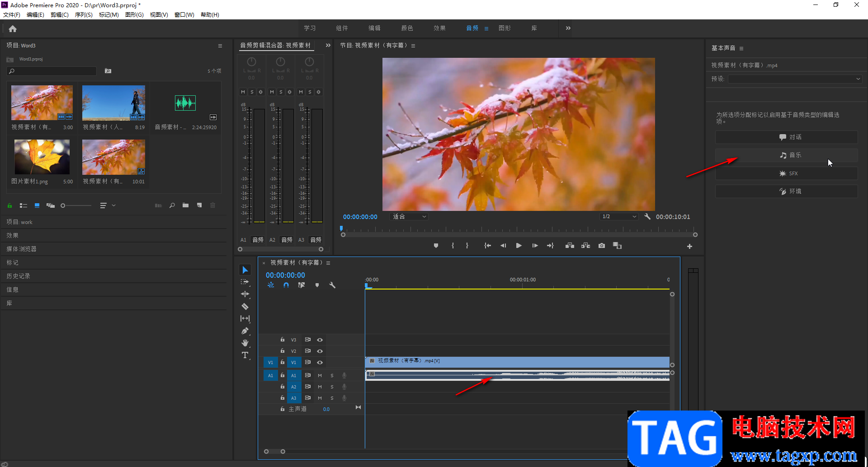Open the 序列(S) menu
The width and height of the screenshot is (868, 467).
(84, 15)
